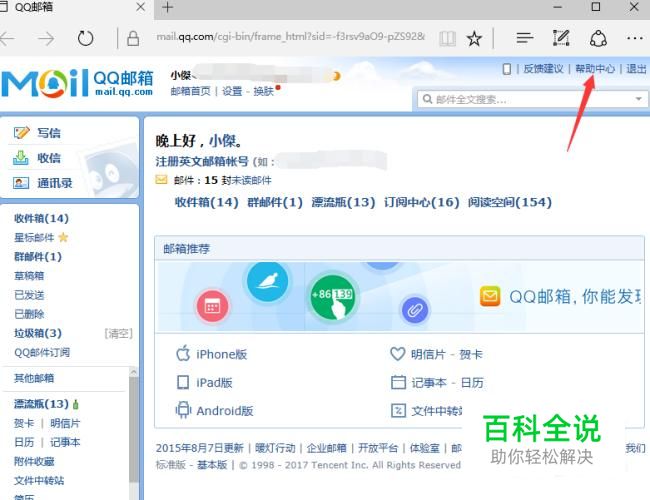Open QQ邮件订阅 in sidebar
This screenshot has height=500, width=650.
[42, 352]
